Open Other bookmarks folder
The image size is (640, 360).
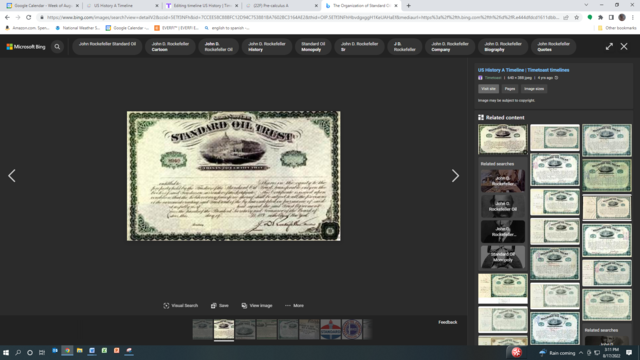click(x=617, y=28)
